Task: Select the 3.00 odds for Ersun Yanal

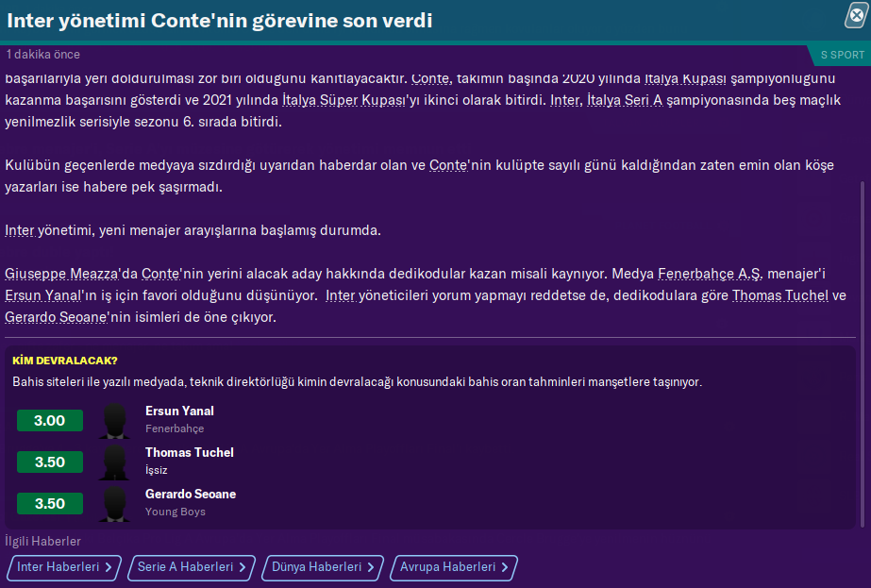Action: pyautogui.click(x=50, y=421)
